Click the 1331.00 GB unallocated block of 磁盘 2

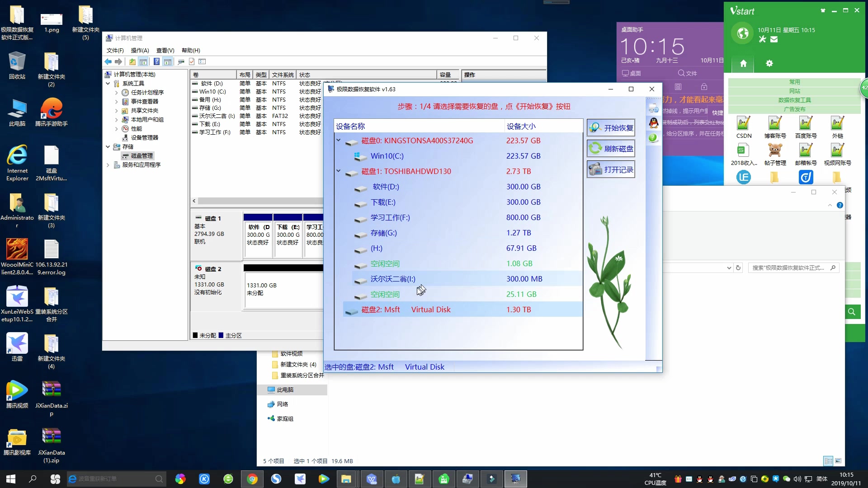[284, 289]
